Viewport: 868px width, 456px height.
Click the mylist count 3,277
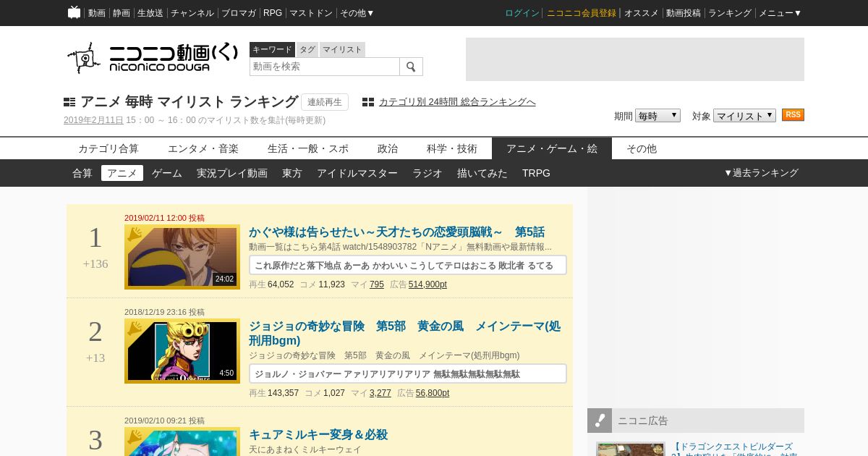(380, 393)
